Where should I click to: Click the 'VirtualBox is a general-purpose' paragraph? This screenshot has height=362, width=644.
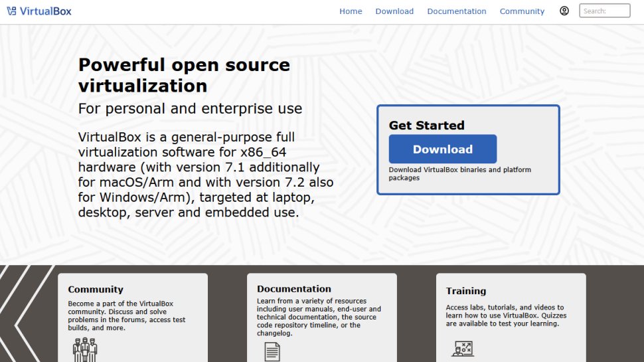206,175
